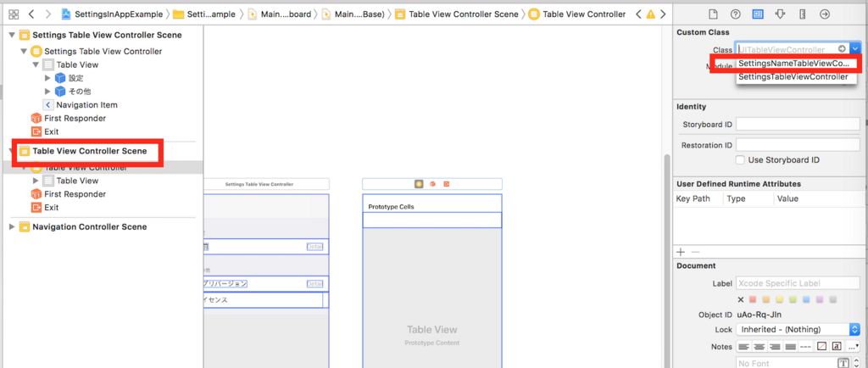This screenshot has width=868, height=368.
Task: Clear the notes text background color
Action: 837,347
